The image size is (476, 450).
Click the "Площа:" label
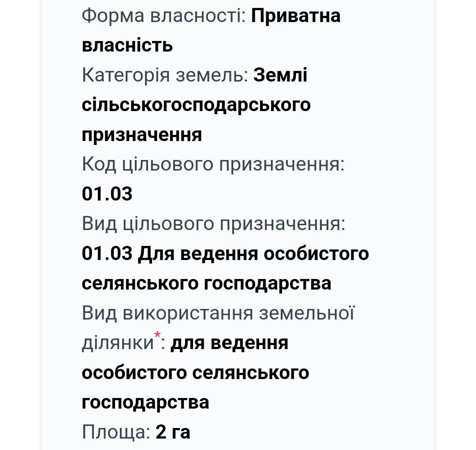click(116, 432)
